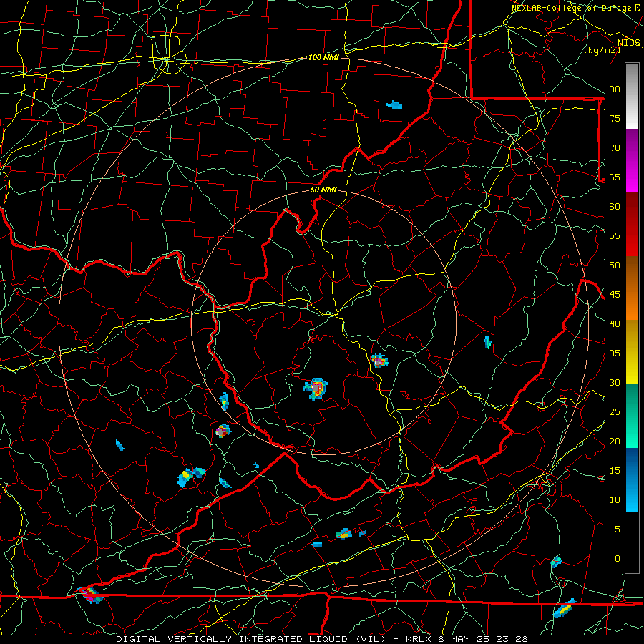The width and height of the screenshot is (644, 644).
Task: Click the "8 MAY 25" date text
Action: [465, 639]
